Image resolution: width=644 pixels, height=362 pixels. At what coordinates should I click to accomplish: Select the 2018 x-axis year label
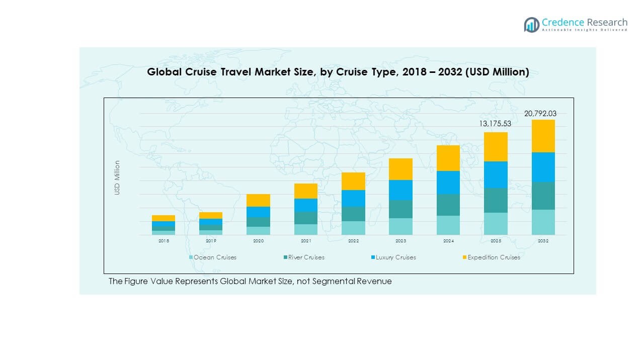tap(164, 241)
